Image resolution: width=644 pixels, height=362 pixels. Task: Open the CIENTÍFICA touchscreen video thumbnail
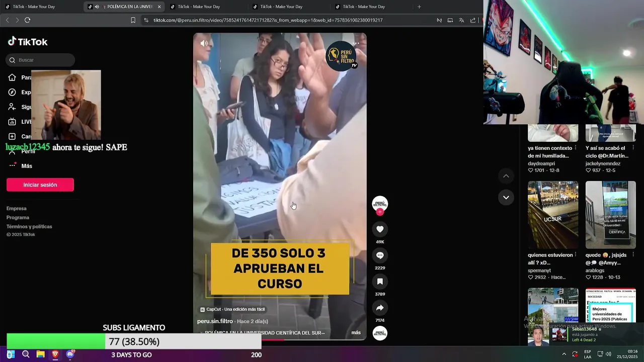tap(611, 215)
